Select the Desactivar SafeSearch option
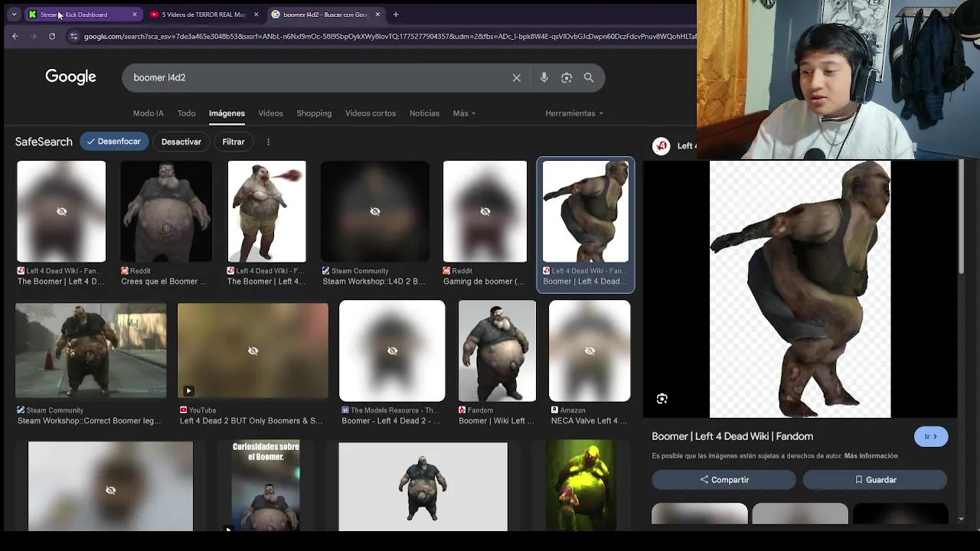The width and height of the screenshot is (980, 551). click(181, 142)
